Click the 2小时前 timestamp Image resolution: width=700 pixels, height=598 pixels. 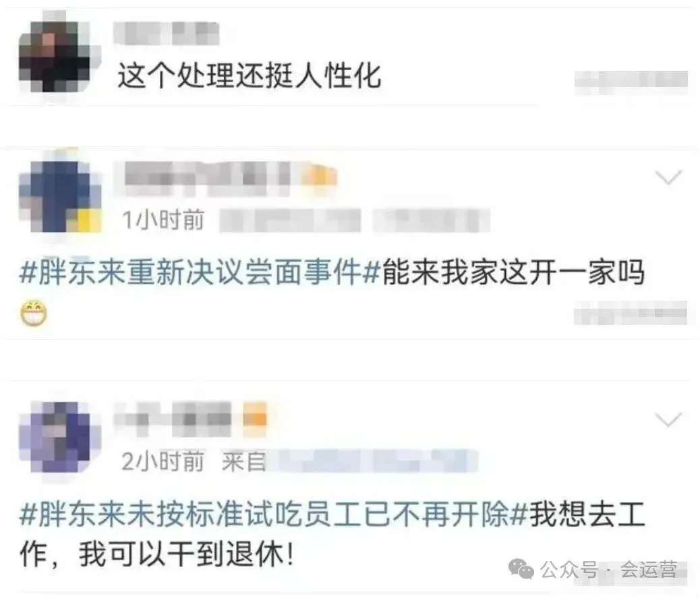(163, 461)
